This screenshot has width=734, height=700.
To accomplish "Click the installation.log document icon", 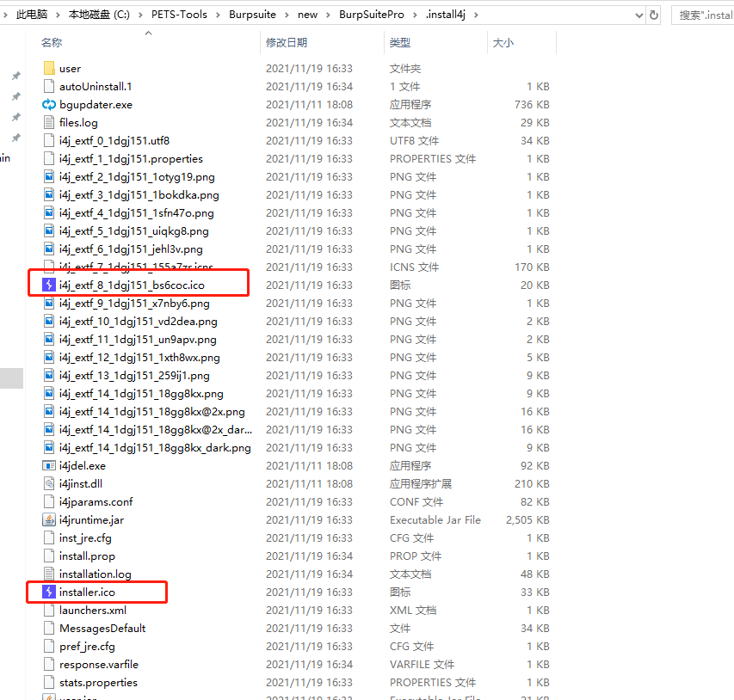I will click(x=49, y=574).
